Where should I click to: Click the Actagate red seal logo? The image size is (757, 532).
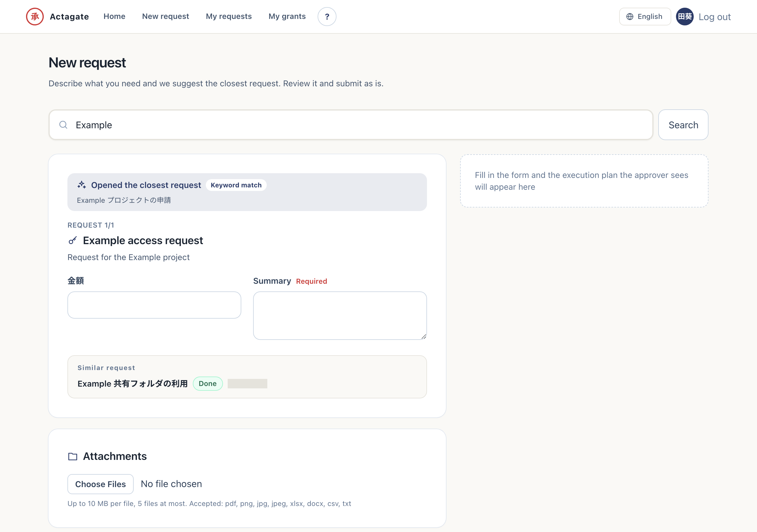[x=35, y=17]
